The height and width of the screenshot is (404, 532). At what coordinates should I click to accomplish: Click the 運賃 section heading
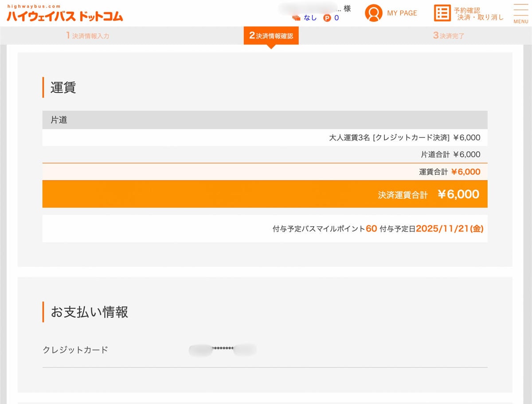coord(63,87)
